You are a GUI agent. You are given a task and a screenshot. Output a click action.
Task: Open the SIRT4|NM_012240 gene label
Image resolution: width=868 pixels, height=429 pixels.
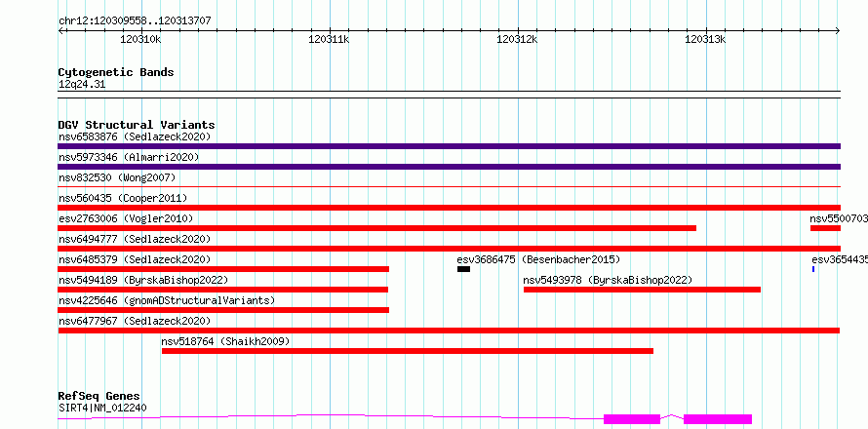102,409
